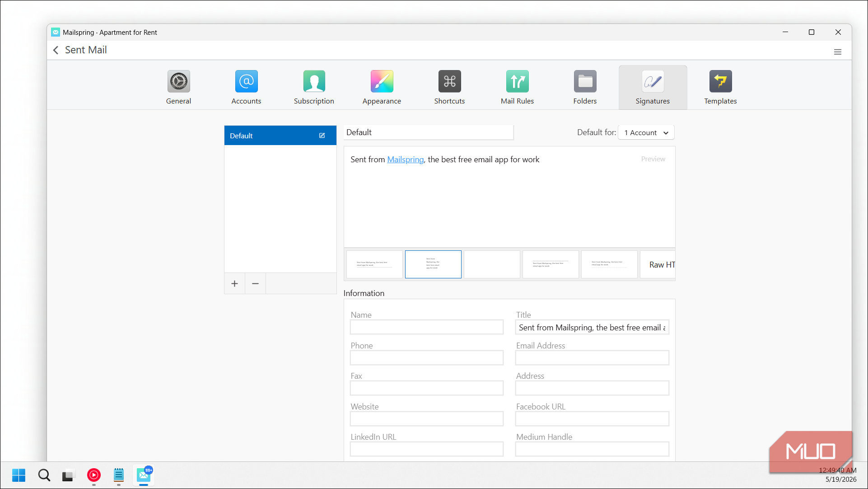Click the Fax input field
Image resolution: width=868 pixels, height=489 pixels.
pos(426,388)
